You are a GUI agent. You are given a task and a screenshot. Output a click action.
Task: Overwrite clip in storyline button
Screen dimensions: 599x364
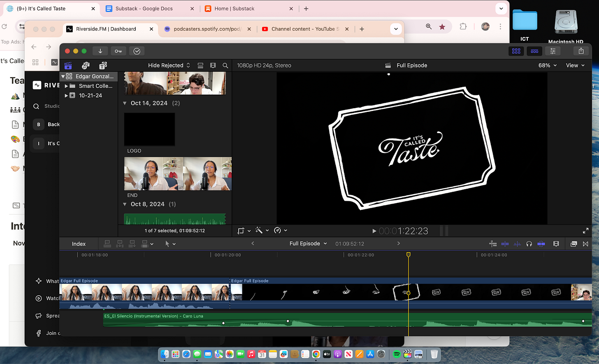[144, 244]
